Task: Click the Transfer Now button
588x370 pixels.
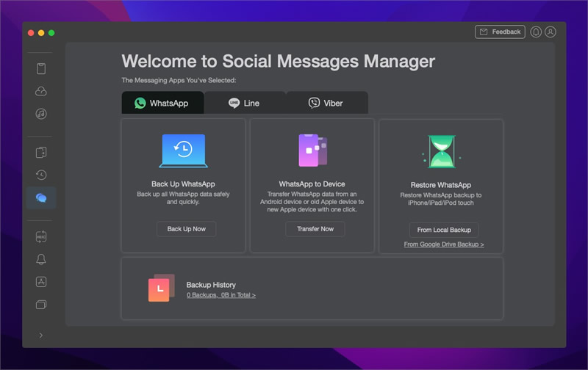Action: click(315, 229)
